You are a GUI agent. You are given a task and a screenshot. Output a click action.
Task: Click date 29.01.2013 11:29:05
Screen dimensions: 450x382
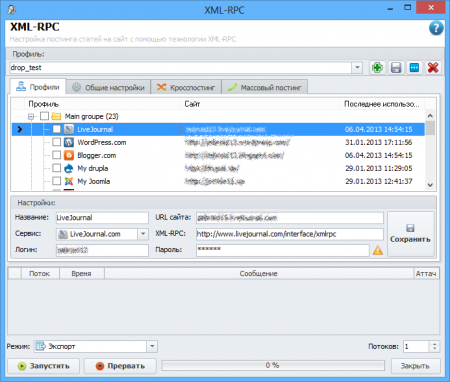pos(379,168)
